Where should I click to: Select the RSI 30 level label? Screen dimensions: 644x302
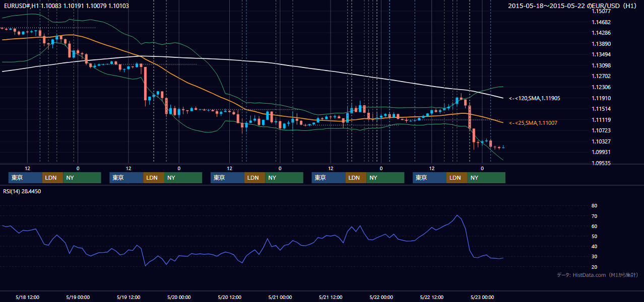[594, 257]
